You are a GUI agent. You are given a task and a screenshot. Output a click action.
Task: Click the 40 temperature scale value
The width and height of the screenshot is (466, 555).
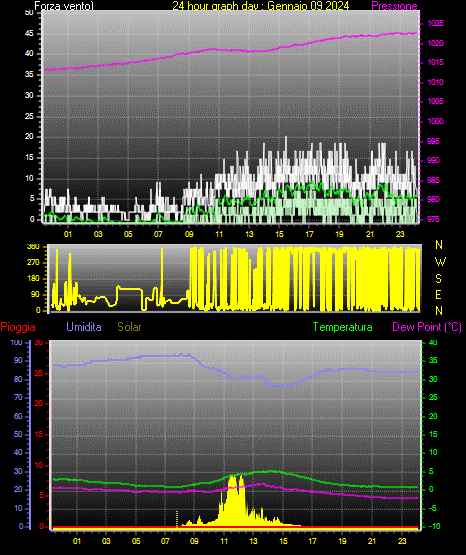coord(433,343)
